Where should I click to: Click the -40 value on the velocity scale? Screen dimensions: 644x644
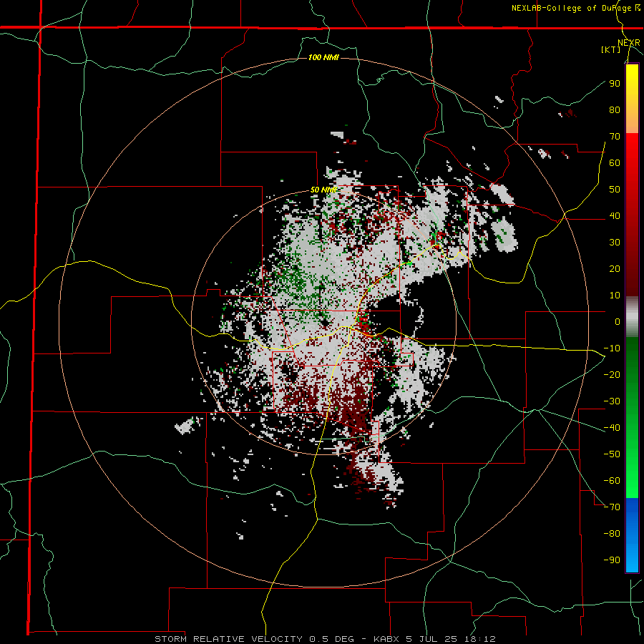tap(612, 428)
